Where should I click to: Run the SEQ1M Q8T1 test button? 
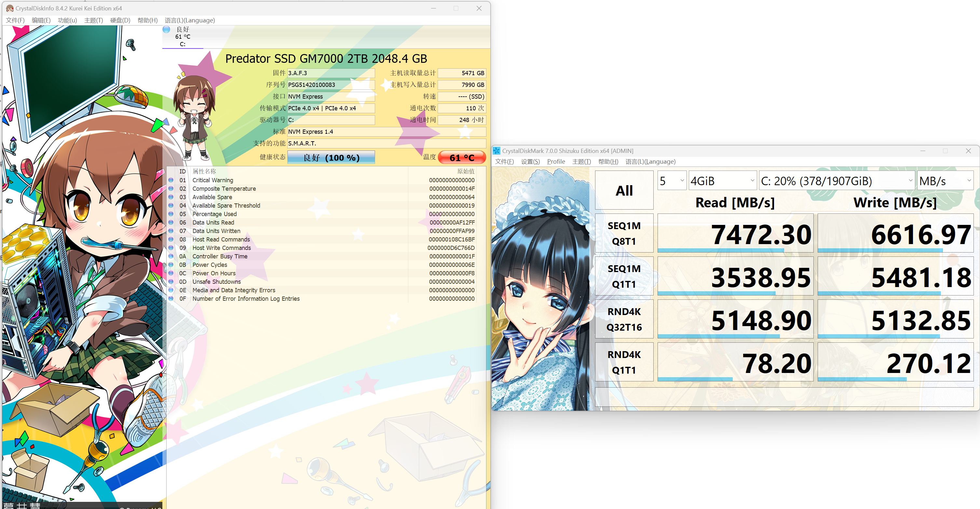[624, 233]
